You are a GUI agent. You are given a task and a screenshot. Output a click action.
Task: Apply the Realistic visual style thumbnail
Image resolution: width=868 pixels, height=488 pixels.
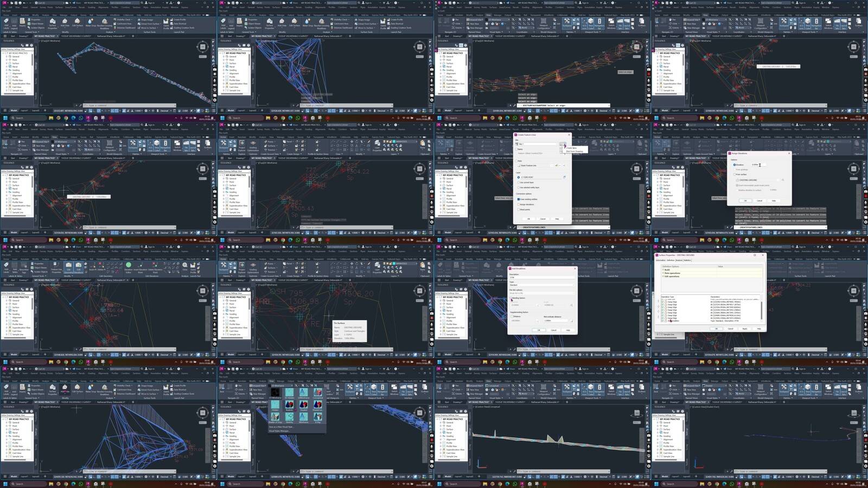[289, 406]
